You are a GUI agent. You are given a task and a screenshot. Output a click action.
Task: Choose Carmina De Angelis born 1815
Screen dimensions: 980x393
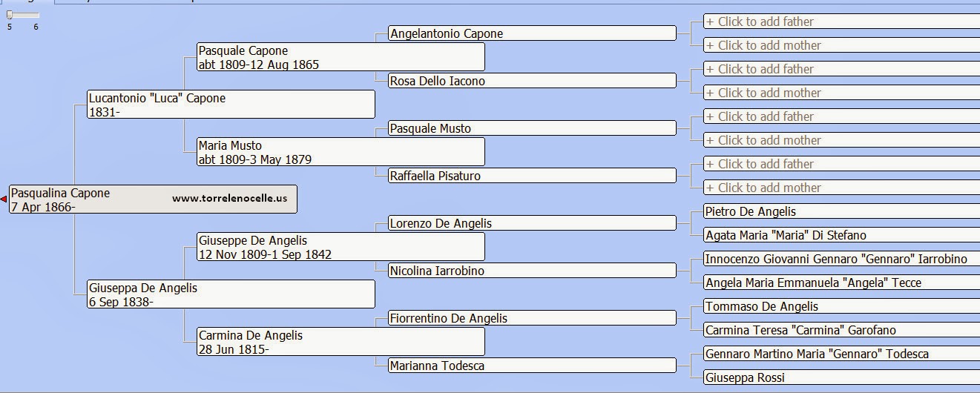pyautogui.click(x=341, y=342)
